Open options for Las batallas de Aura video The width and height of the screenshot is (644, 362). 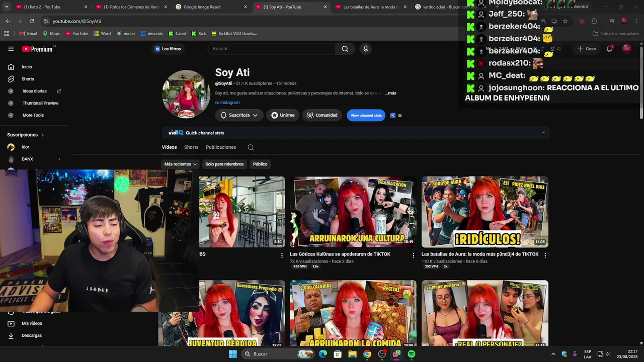coord(545,255)
